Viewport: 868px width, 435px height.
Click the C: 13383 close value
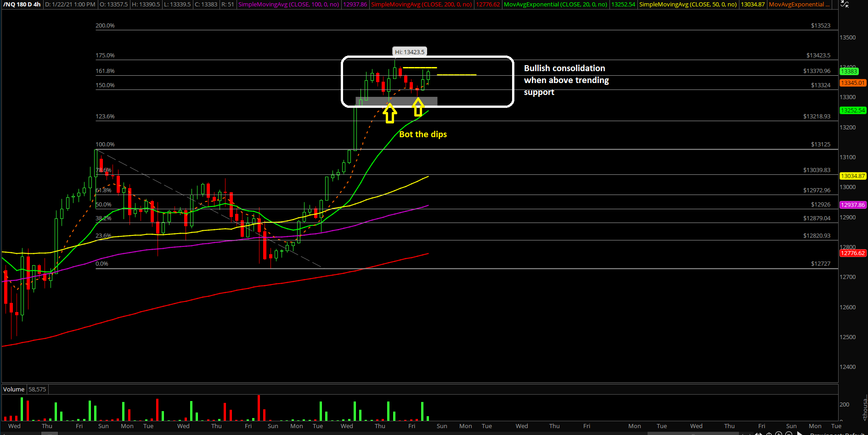pyautogui.click(x=206, y=4)
